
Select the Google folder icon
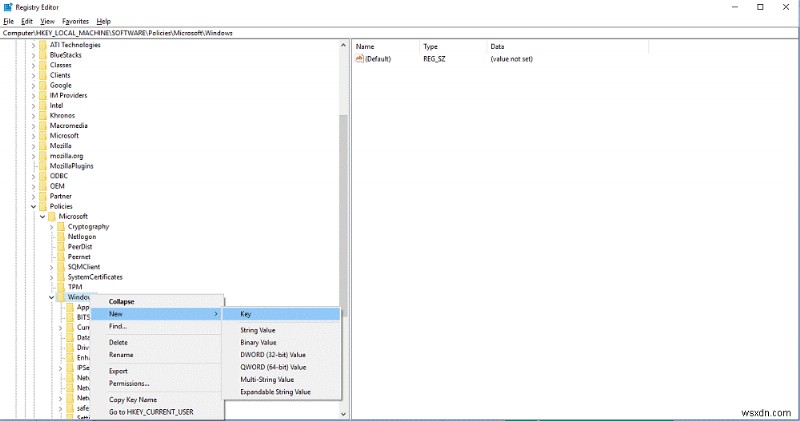click(43, 85)
